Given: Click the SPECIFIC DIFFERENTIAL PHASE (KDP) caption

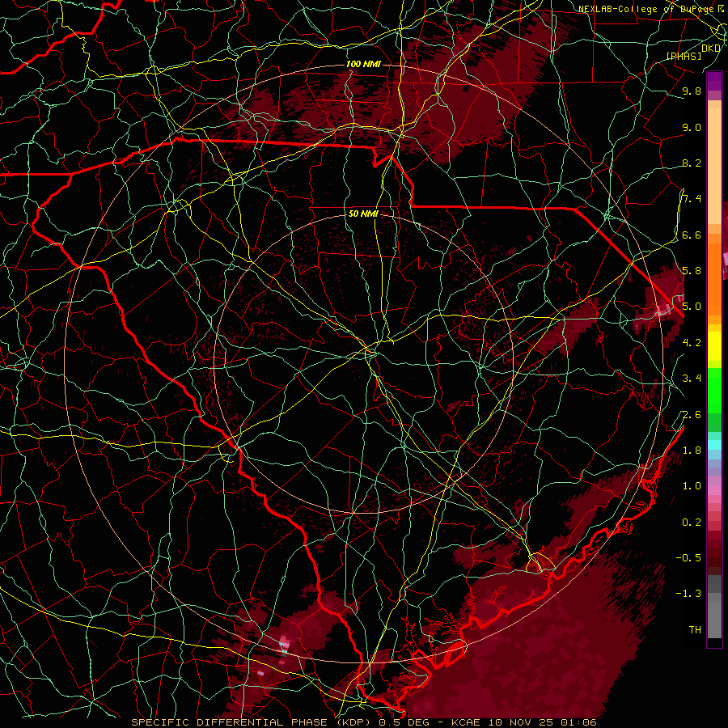Looking at the screenshot, I should [252, 722].
